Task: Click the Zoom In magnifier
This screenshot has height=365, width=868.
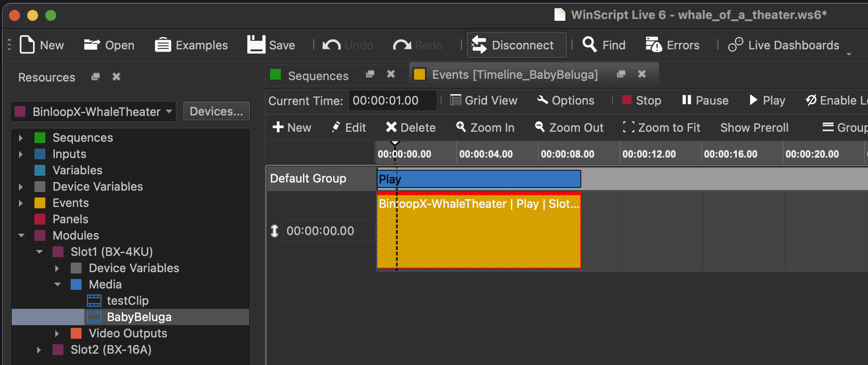Action: 461,127
